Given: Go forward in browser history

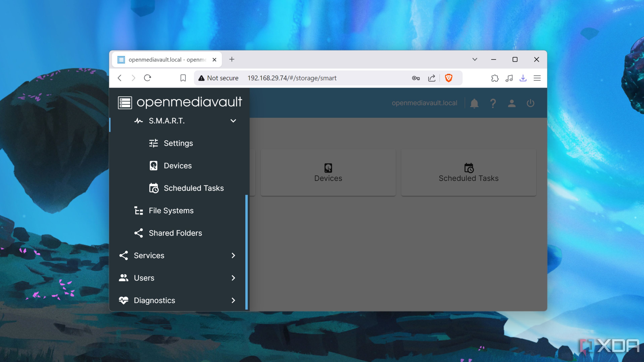Looking at the screenshot, I should click(x=133, y=78).
